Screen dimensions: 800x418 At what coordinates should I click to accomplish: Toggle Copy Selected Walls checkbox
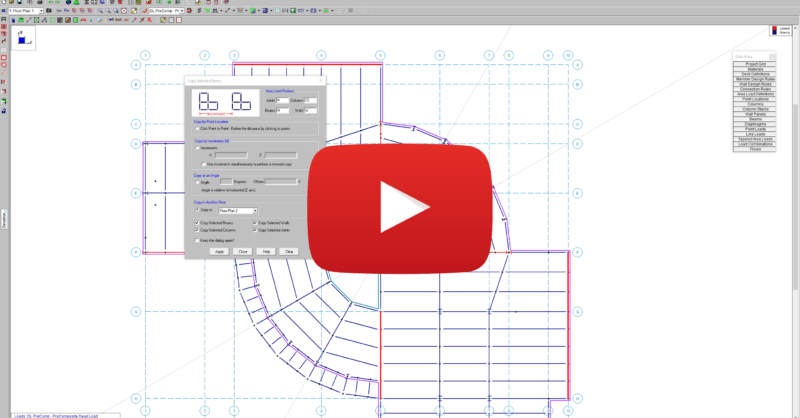[255, 222]
